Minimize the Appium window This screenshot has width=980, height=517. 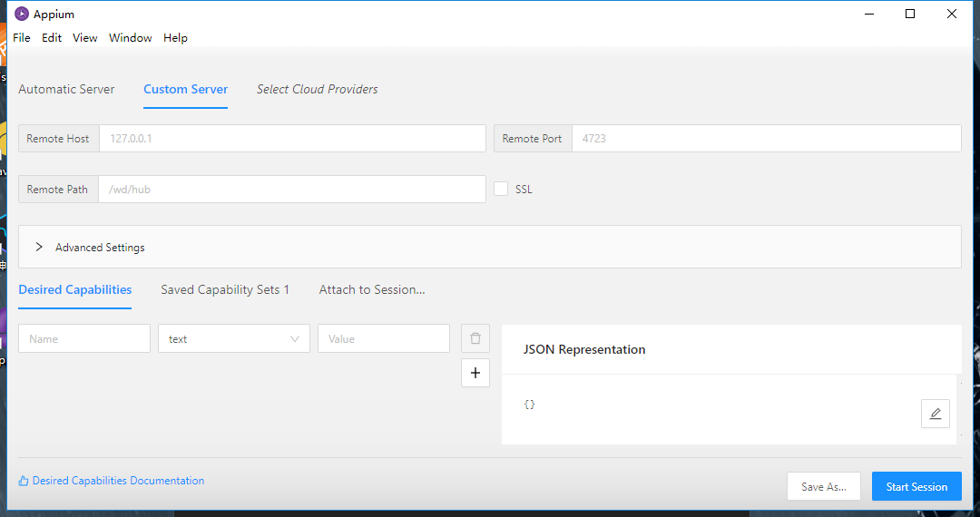click(868, 14)
